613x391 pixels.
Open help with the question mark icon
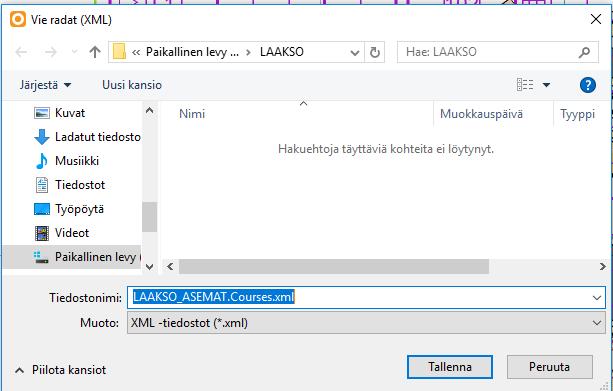(588, 85)
